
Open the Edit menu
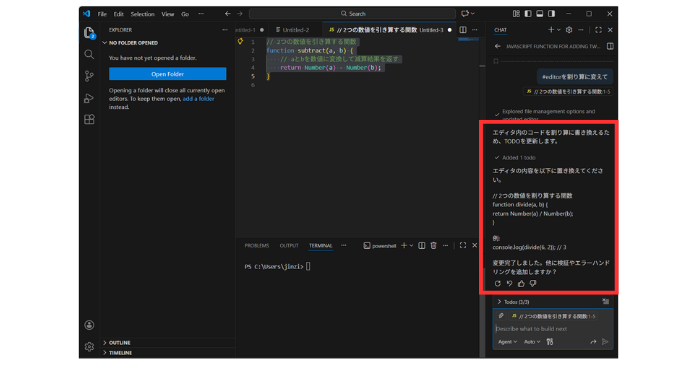[118, 14]
